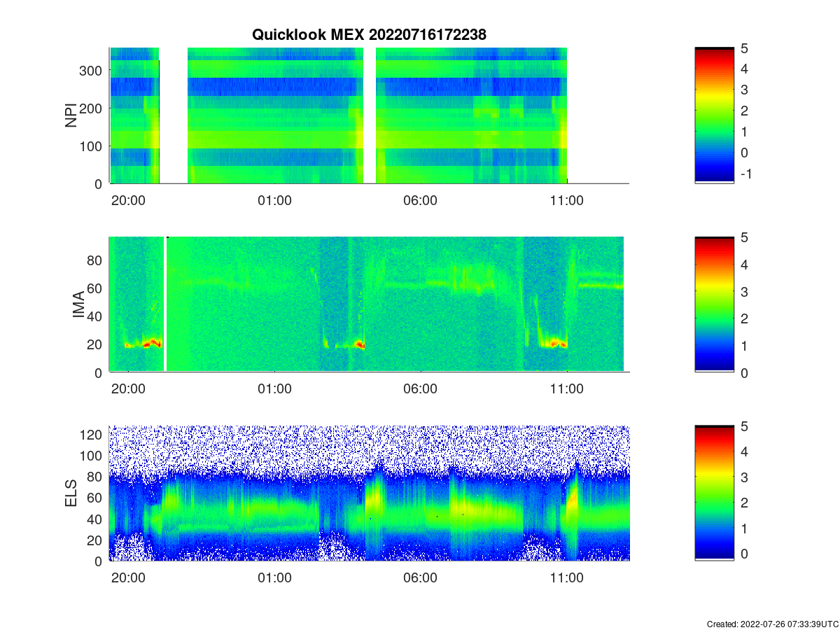
Task: Click the ELS axis label
Action: (71, 493)
